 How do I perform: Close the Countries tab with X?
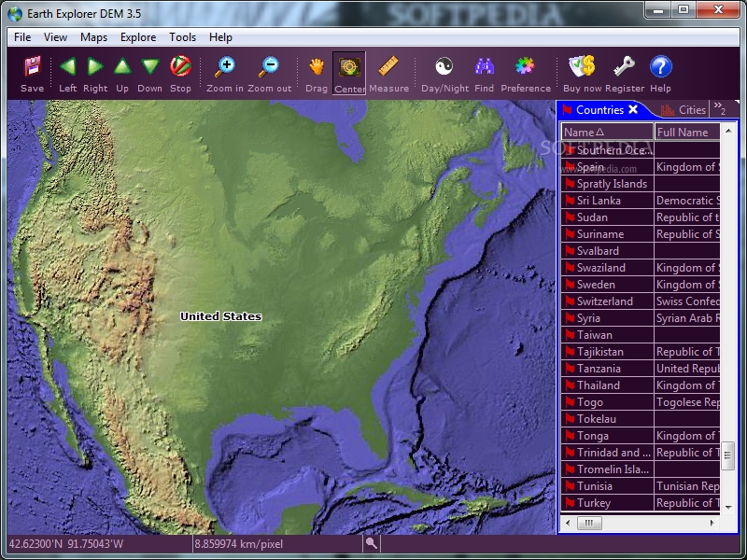(633, 109)
